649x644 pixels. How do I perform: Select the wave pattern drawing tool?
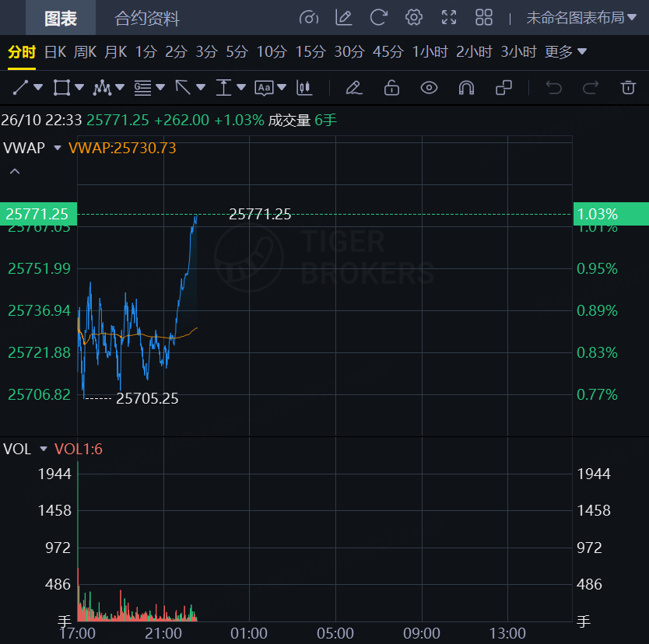tap(102, 88)
